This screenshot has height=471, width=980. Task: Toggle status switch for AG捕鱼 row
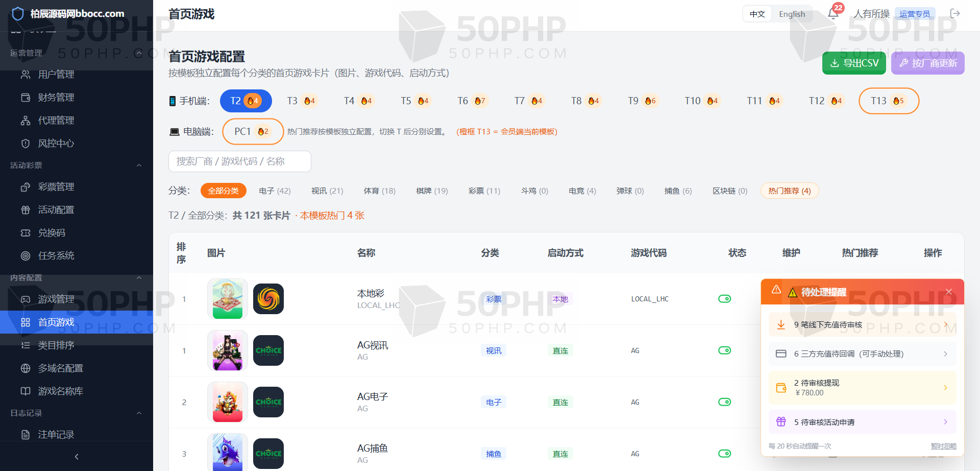pos(725,454)
